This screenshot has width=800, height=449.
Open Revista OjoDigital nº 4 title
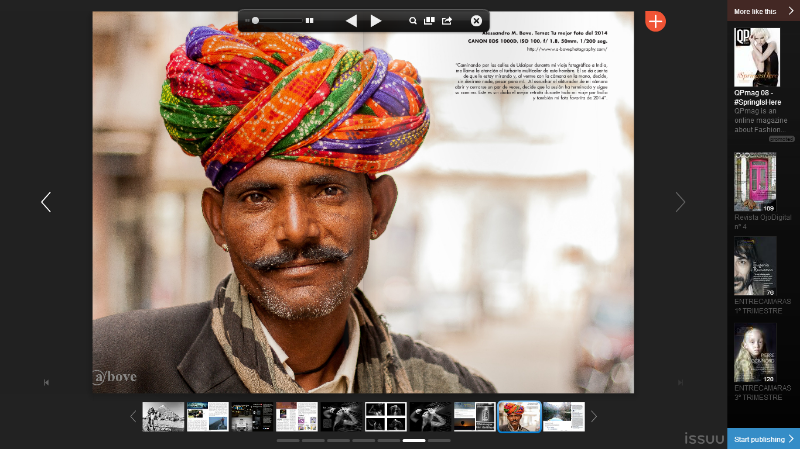tap(762, 222)
